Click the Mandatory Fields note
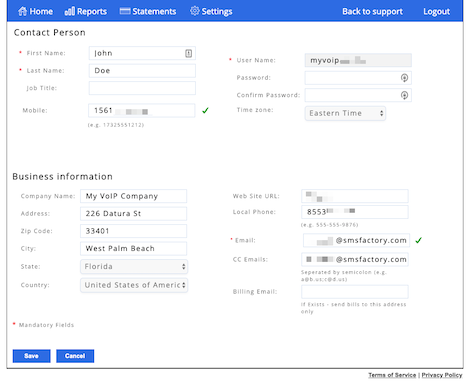 click(x=44, y=325)
